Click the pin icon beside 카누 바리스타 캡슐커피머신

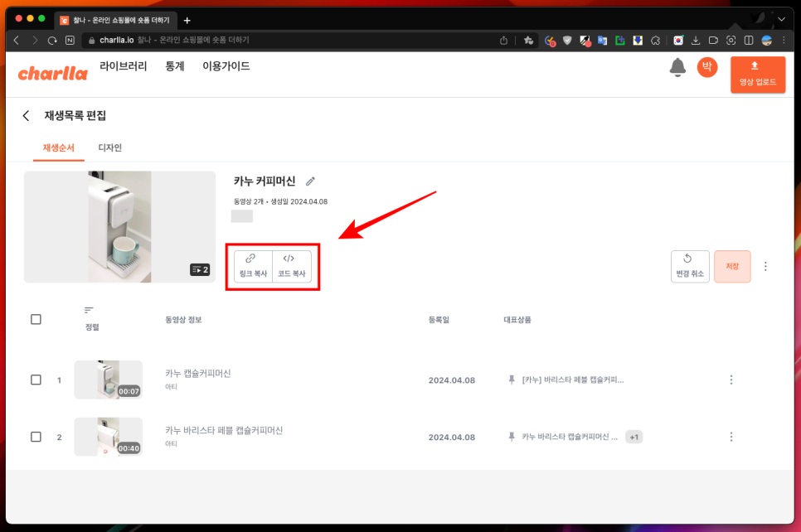[512, 437]
